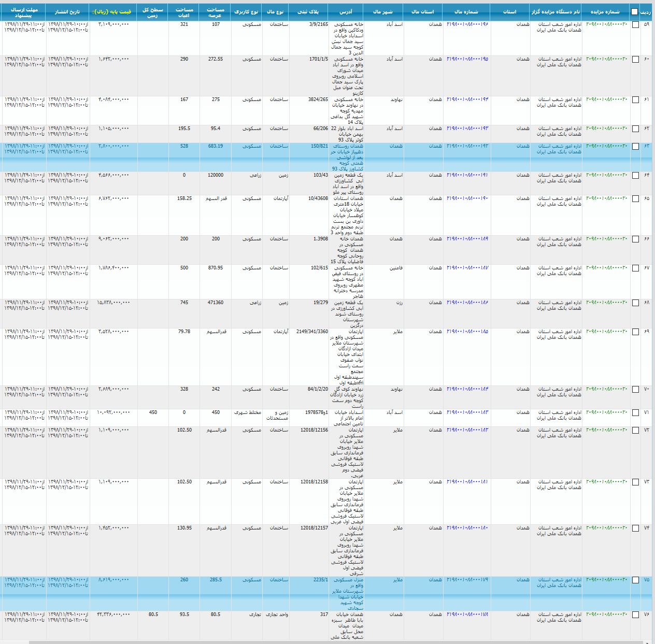Select the checkbox in row 68
Image resolution: width=655 pixels, height=644 pixels.
click(x=635, y=303)
